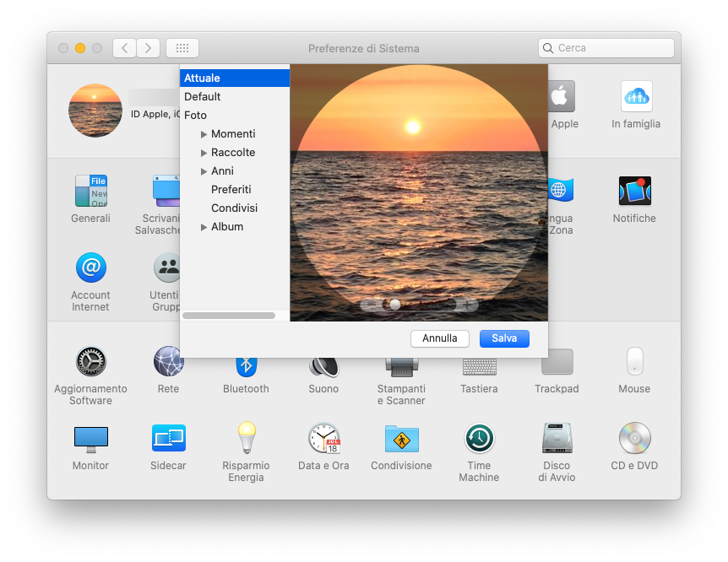Image resolution: width=728 pixels, height=562 pixels.
Task: Expand the Album disclosure triangle
Action: [204, 227]
